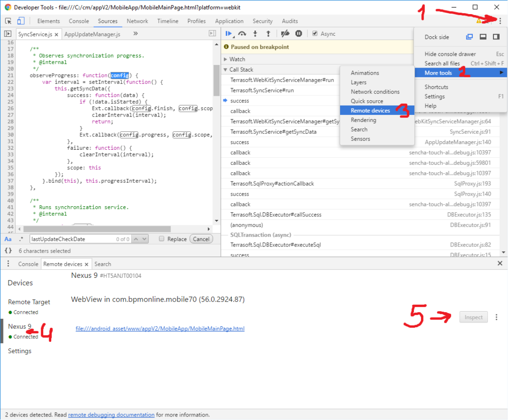
Task: Choose Layers from More tools
Action: (x=377, y=82)
